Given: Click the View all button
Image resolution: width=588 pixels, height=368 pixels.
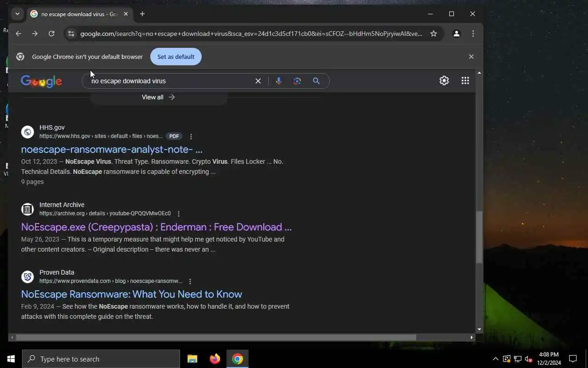Looking at the screenshot, I should pyautogui.click(x=158, y=97).
